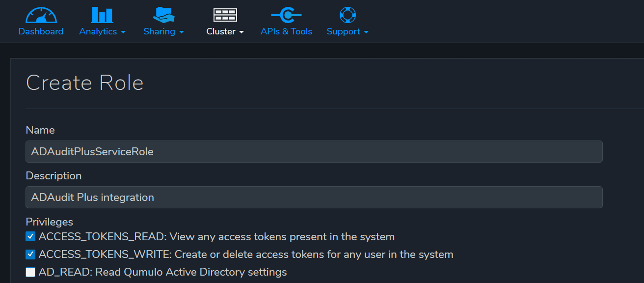Uncheck the ACCESS_TOKENS_READ privilege checkbox
Viewport: 644px width, 283px height.
click(30, 237)
